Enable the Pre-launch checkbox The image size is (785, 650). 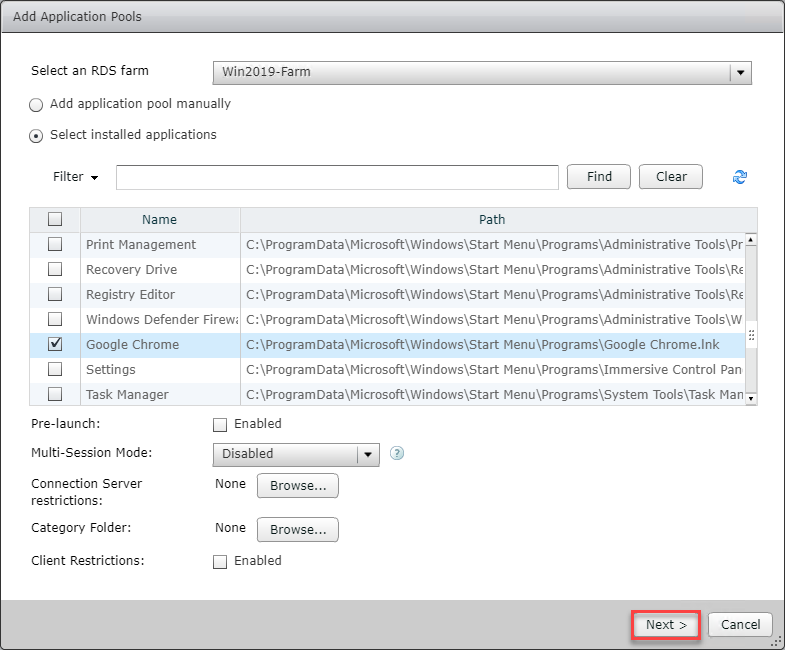tap(221, 424)
